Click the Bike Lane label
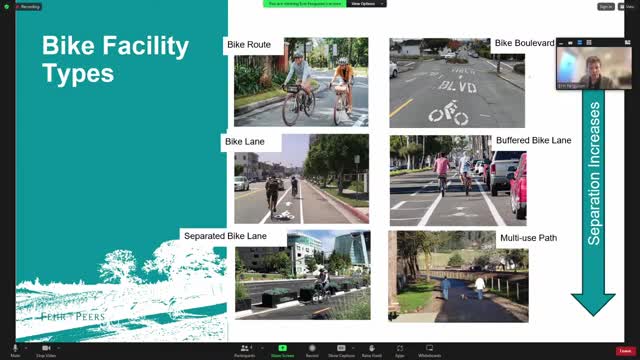Image resolution: width=640 pixels, height=360 pixels. (244, 142)
